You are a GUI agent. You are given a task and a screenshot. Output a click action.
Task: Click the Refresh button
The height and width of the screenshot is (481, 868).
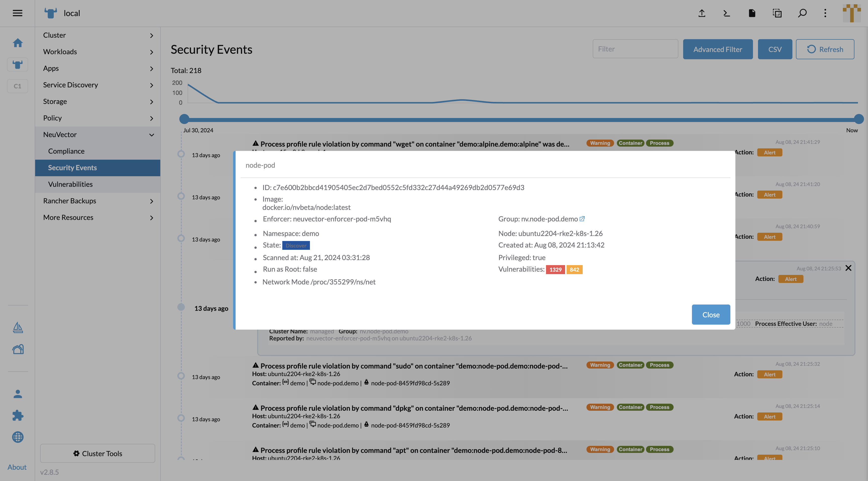[x=825, y=48]
